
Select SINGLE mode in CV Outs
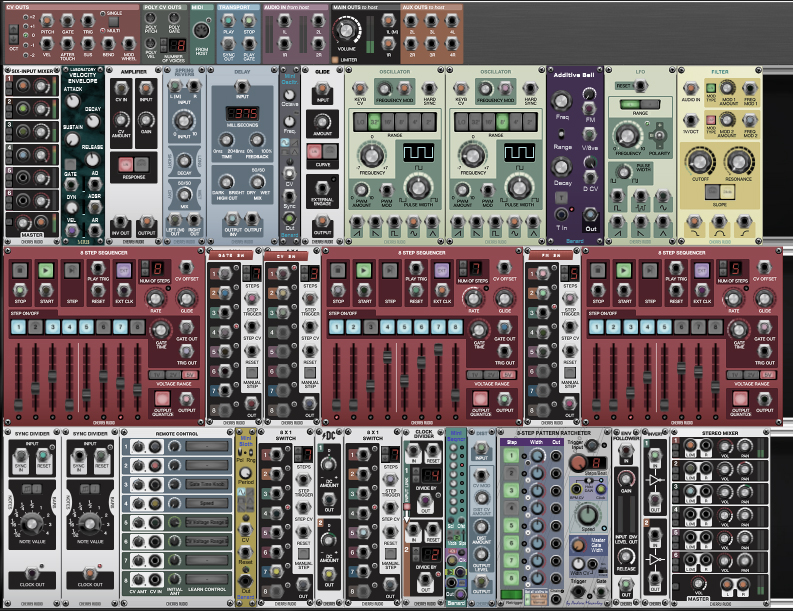[103, 14]
